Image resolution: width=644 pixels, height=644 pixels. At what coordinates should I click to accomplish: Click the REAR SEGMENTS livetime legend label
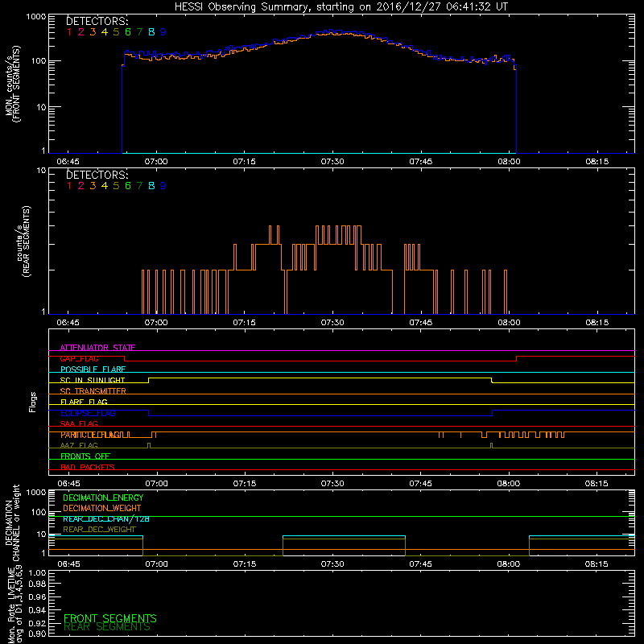click(x=107, y=627)
